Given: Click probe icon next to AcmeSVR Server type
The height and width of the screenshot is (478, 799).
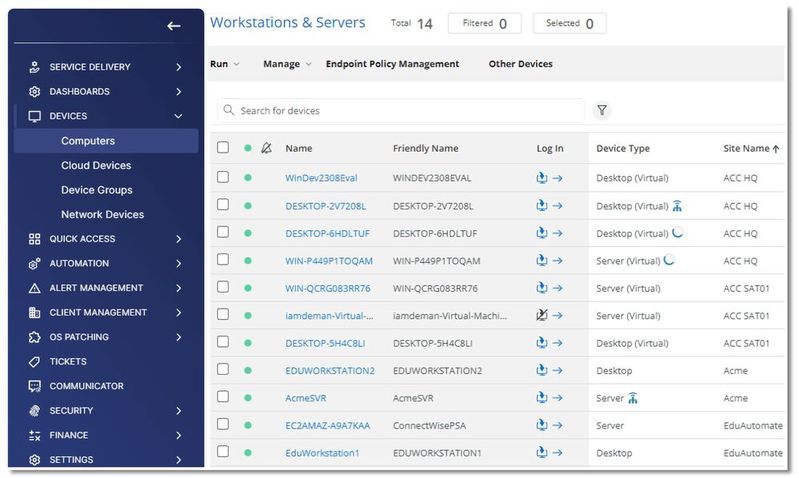Looking at the screenshot, I should tap(632, 397).
